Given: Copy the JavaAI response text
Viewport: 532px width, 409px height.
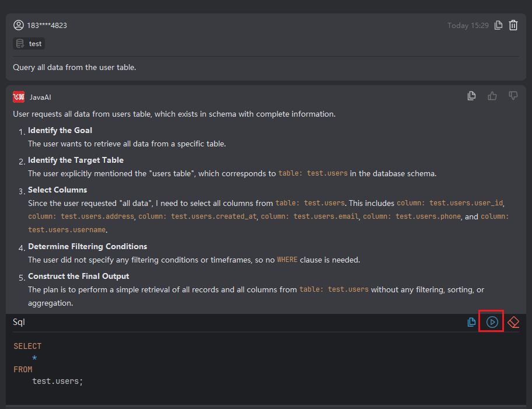Looking at the screenshot, I should [472, 96].
